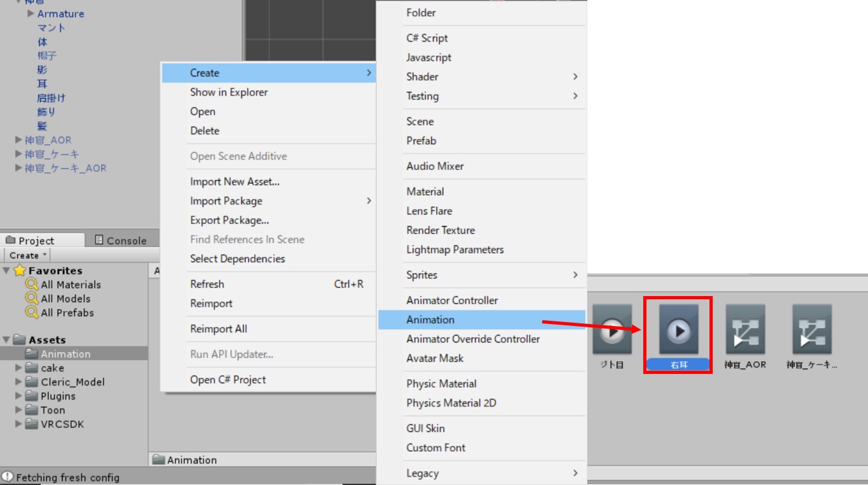This screenshot has width=868, height=485.
Task: Open the Create dropdown in Project panel
Action: [27, 255]
